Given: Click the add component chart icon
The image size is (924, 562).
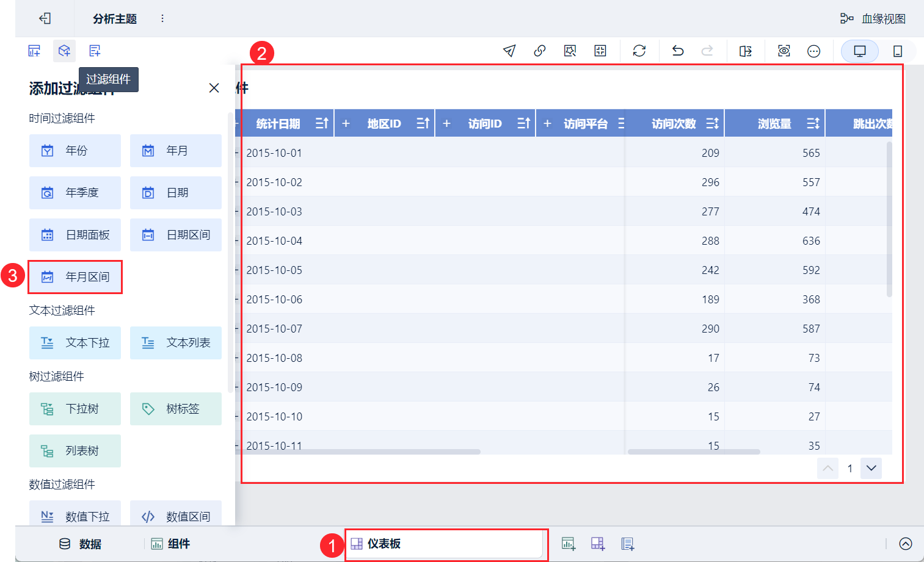Looking at the screenshot, I should [569, 544].
